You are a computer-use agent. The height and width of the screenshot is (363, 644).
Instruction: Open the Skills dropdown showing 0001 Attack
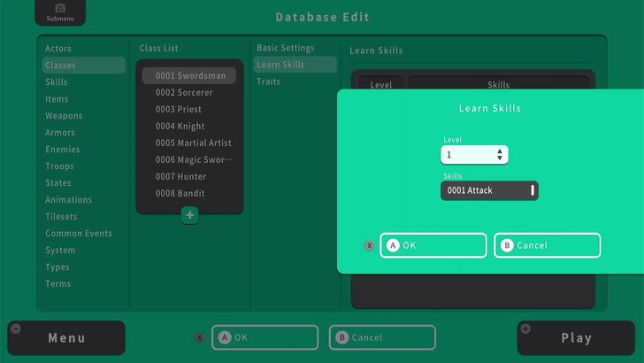(x=489, y=190)
